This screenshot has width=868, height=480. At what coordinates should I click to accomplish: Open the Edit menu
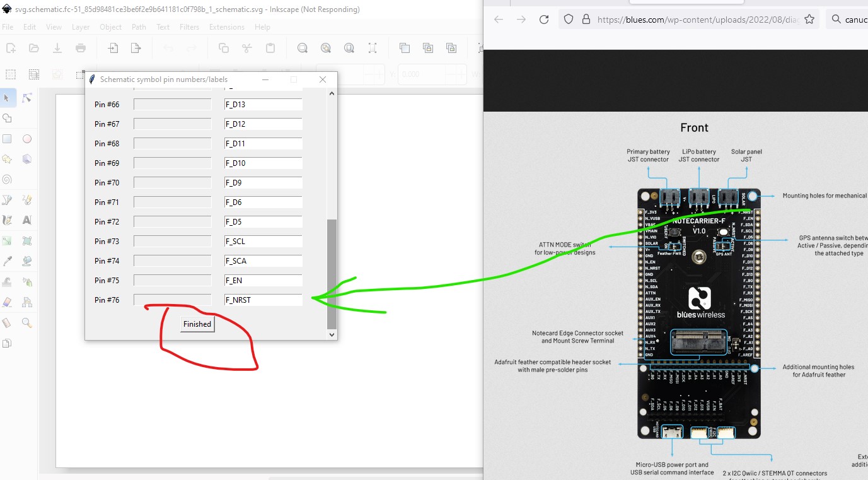[x=30, y=27]
